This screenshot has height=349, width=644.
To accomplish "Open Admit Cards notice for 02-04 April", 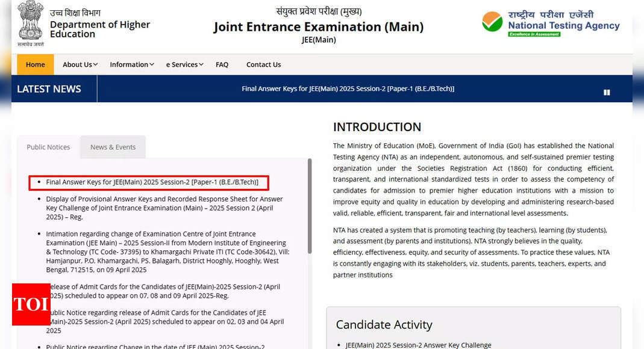I will 164,321.
